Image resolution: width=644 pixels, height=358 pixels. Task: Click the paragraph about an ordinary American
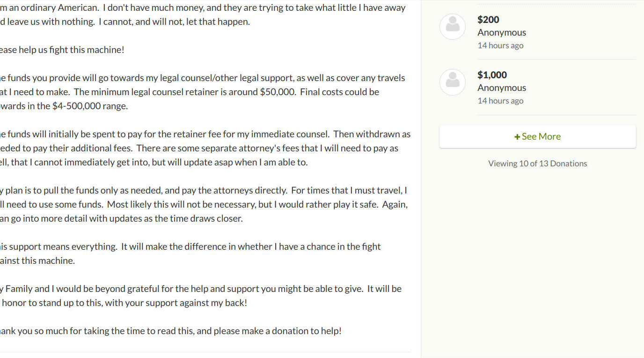203,15
